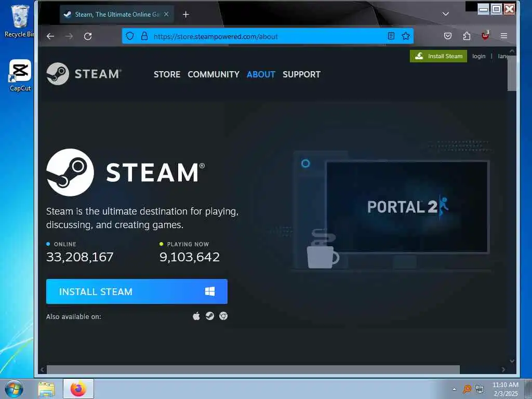Click the network tray icon
Image resolution: width=532 pixels, height=399 pixels.
pyautogui.click(x=480, y=389)
